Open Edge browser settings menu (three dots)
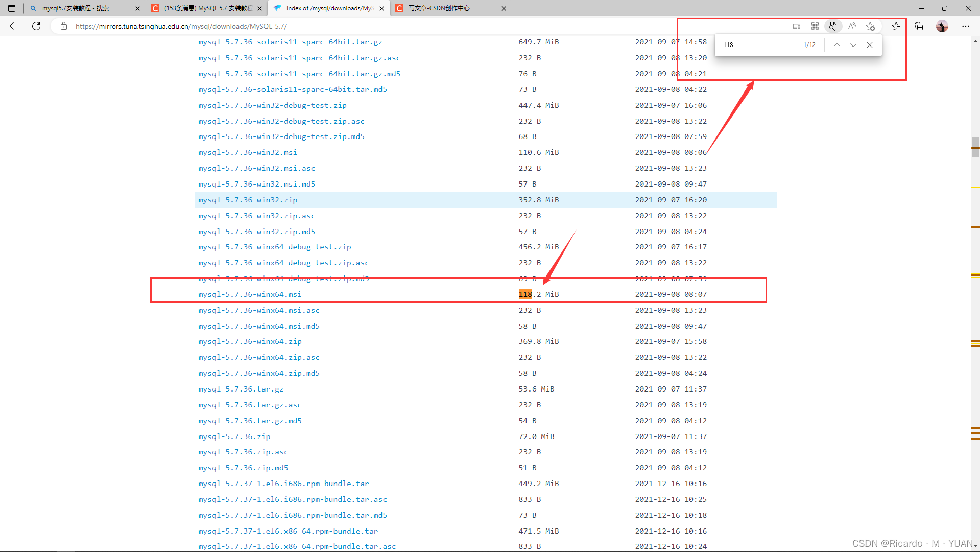This screenshot has width=980, height=552. coord(966,26)
